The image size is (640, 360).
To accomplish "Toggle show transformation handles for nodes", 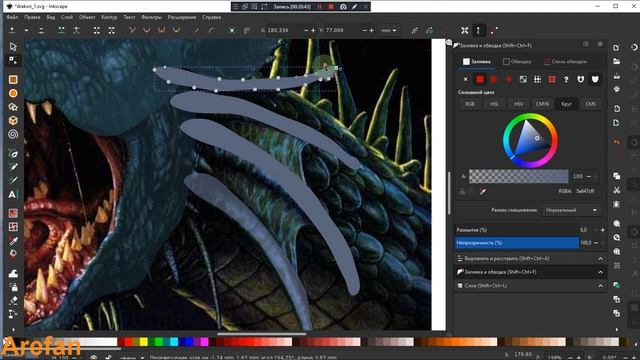I will point(464,30).
